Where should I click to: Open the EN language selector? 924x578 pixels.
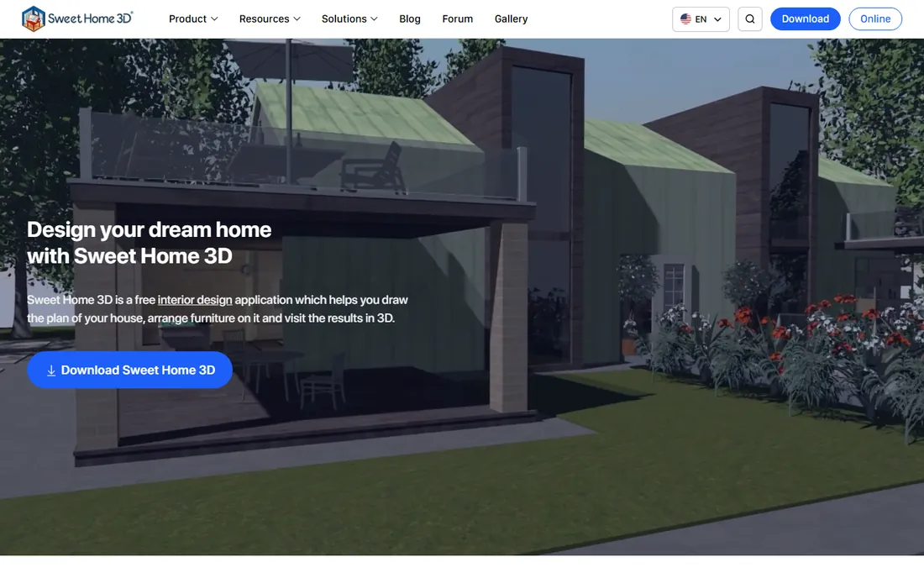[701, 18]
